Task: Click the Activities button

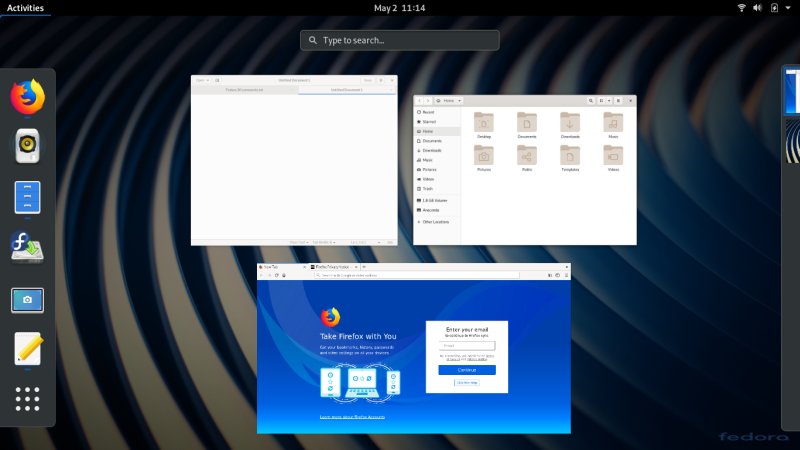Action: (x=25, y=8)
